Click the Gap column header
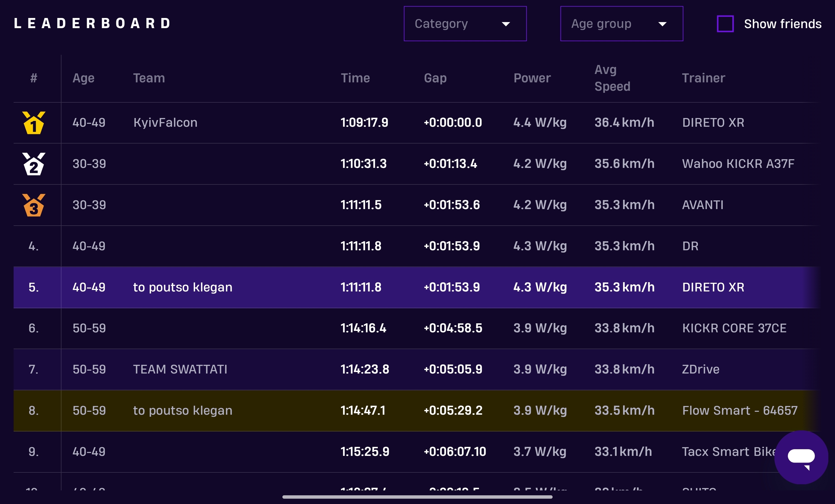Image resolution: width=835 pixels, height=504 pixels. pos(435,78)
